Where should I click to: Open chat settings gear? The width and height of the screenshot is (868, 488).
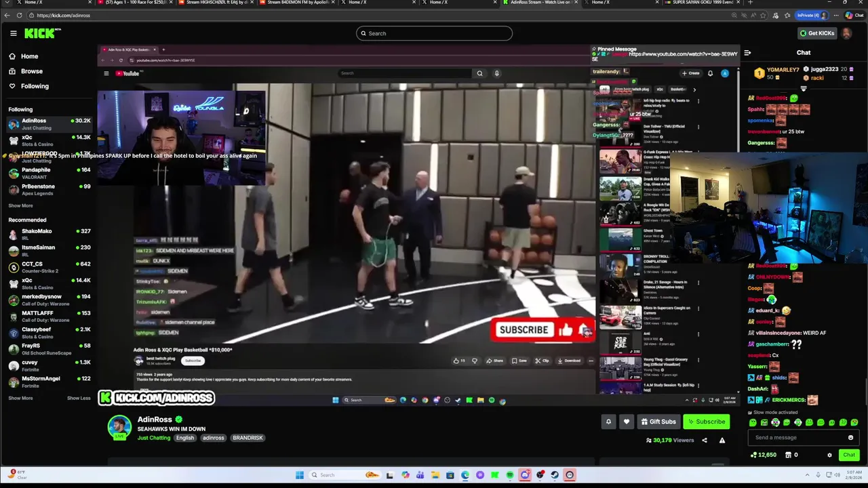click(829, 455)
